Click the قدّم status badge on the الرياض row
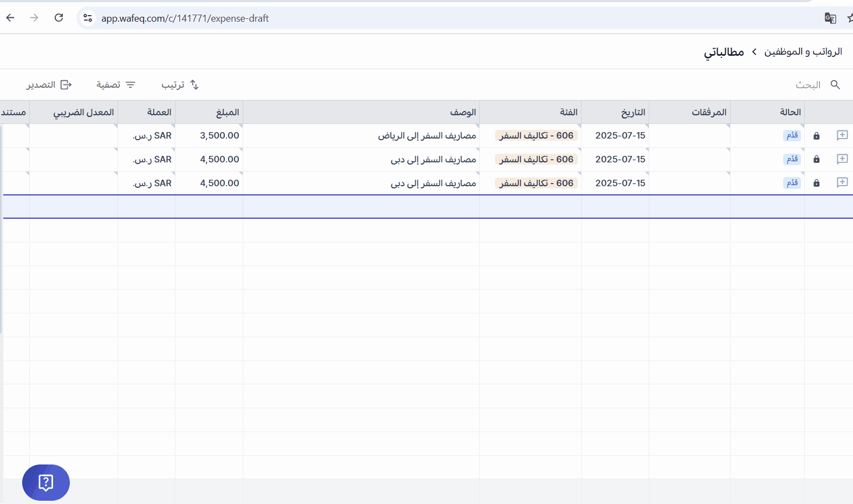The width and height of the screenshot is (853, 504). coord(792,135)
